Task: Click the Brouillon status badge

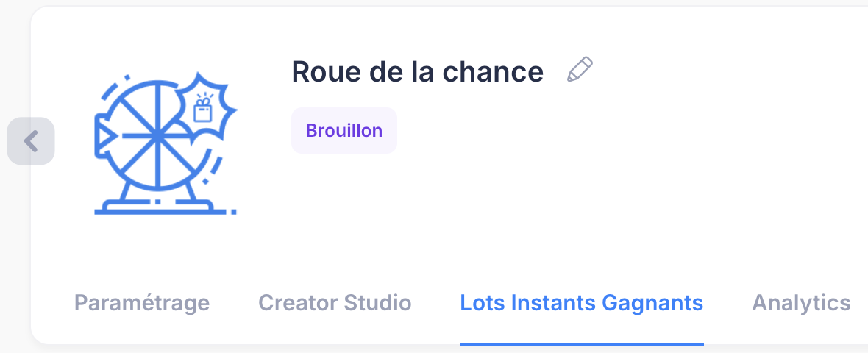Action: [344, 131]
